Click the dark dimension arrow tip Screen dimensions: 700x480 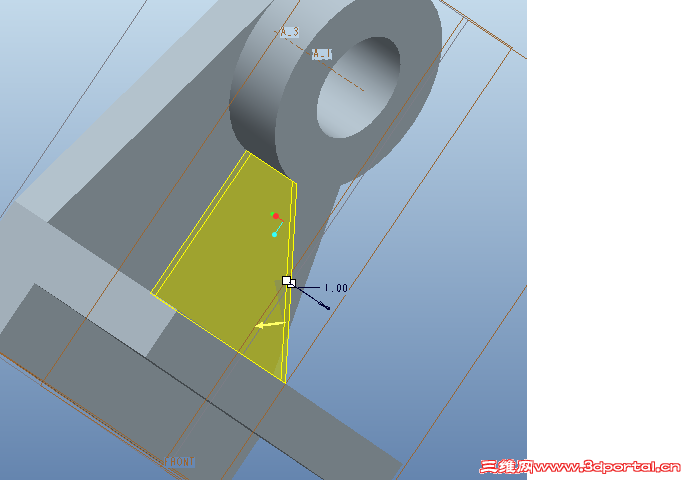[325, 306]
